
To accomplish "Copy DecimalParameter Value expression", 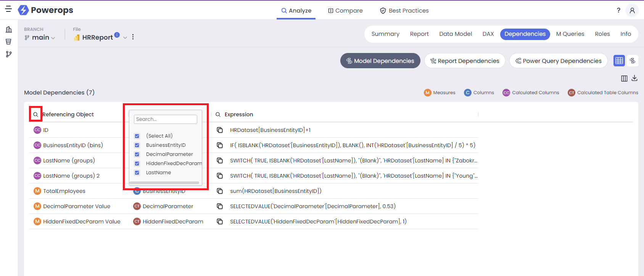I will [220, 206].
